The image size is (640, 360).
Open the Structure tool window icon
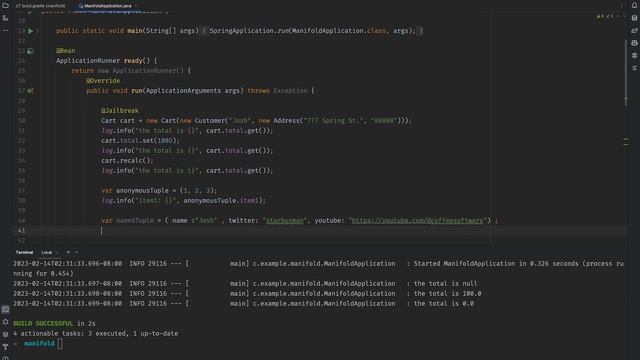[5, 18]
